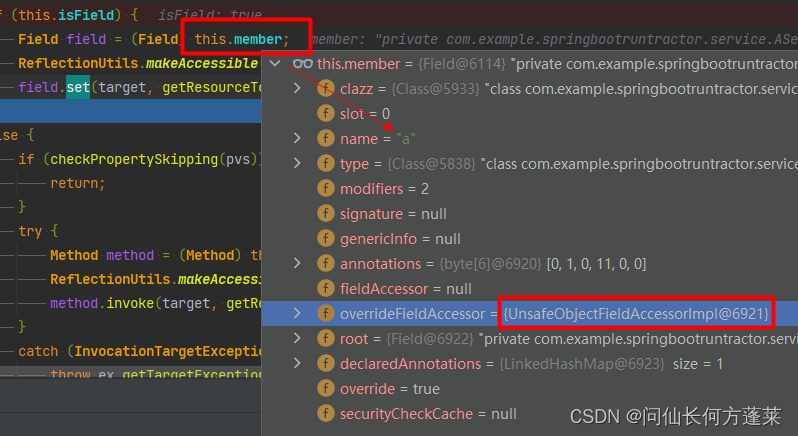This screenshot has width=798, height=436.
Task: Click the field icon next to name
Action: click(x=326, y=138)
